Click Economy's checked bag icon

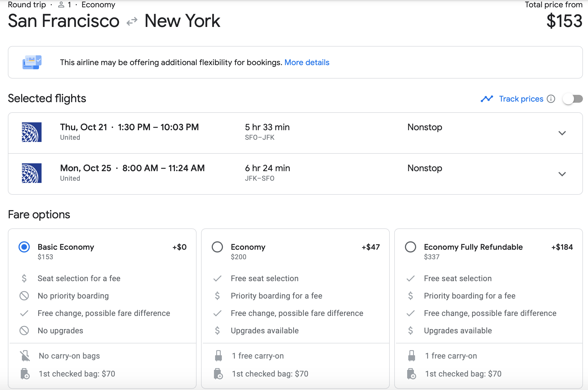[218, 374]
